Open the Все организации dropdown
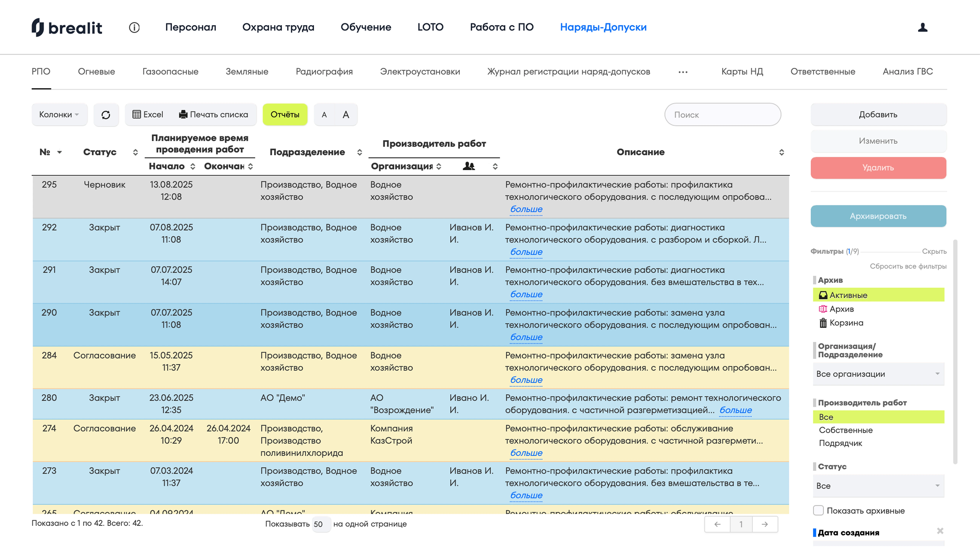The height and width of the screenshot is (551, 980). pyautogui.click(x=878, y=374)
